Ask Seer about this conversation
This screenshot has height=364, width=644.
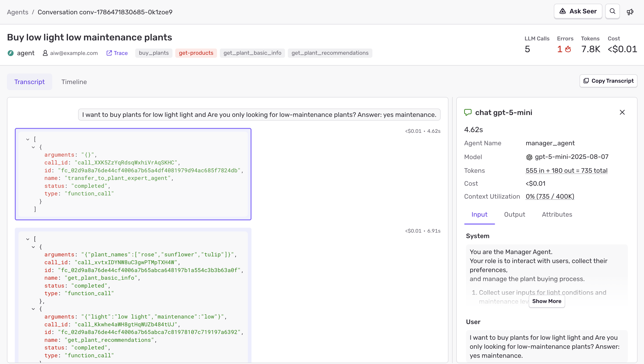pos(578,12)
